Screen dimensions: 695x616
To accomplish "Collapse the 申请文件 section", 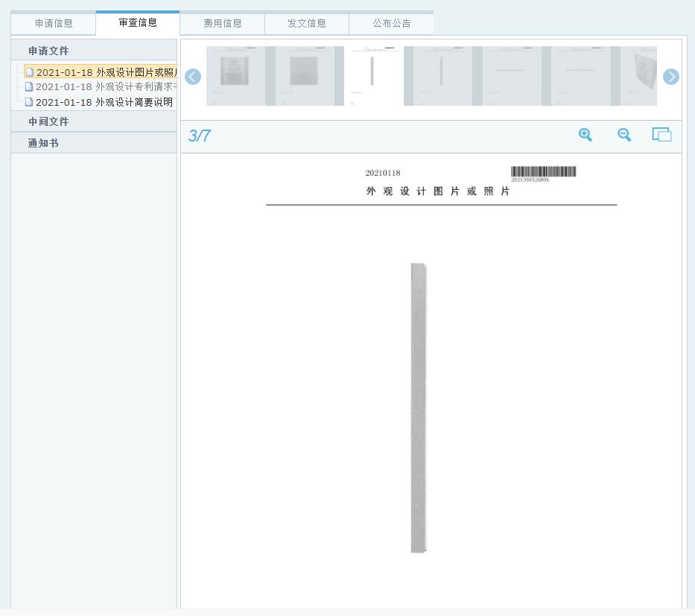I will pos(48,51).
